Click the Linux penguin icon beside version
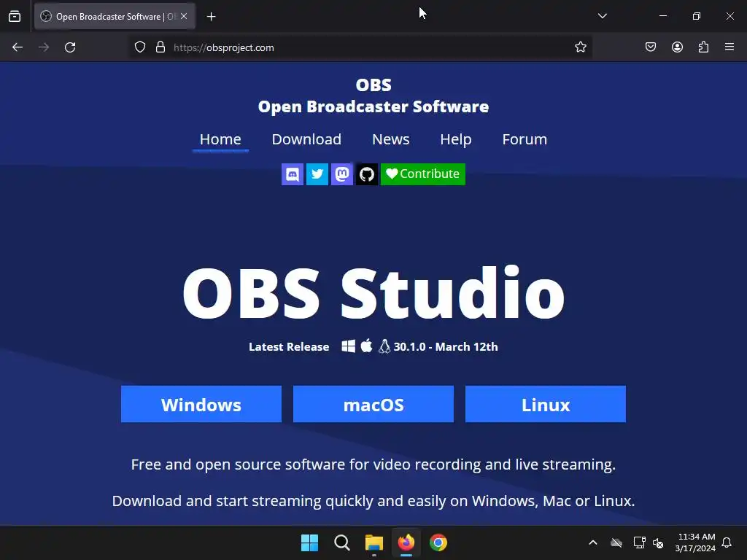 (384, 346)
